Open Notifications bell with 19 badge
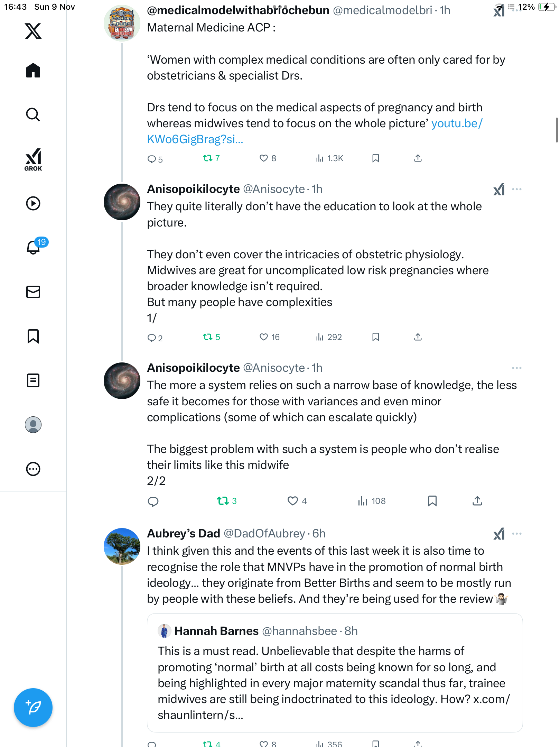 pyautogui.click(x=33, y=247)
